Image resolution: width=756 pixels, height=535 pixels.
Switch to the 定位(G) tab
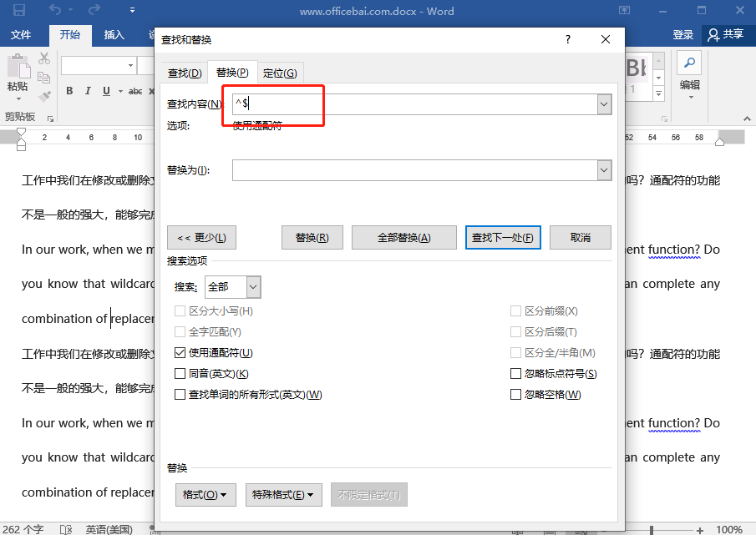280,73
